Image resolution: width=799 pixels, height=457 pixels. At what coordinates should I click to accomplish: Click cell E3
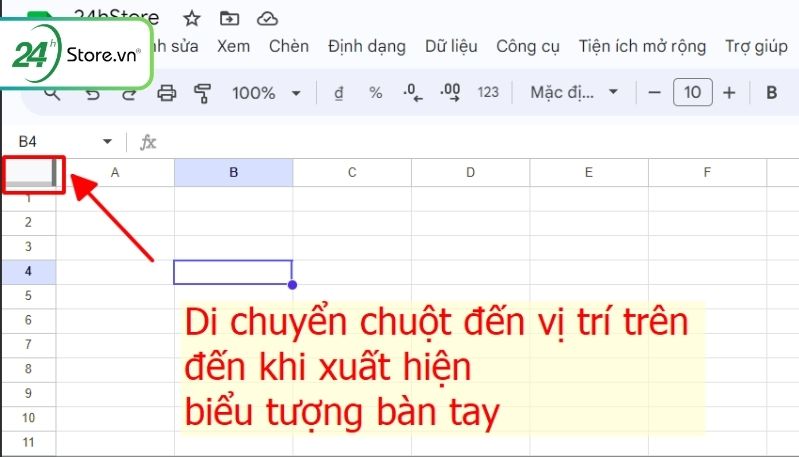click(x=589, y=248)
